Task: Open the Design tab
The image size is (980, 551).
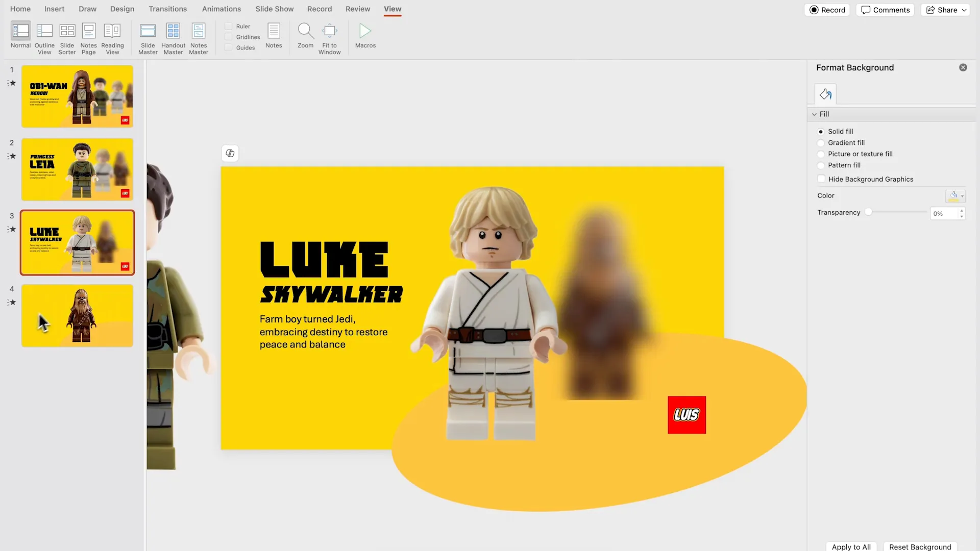Action: (x=122, y=9)
